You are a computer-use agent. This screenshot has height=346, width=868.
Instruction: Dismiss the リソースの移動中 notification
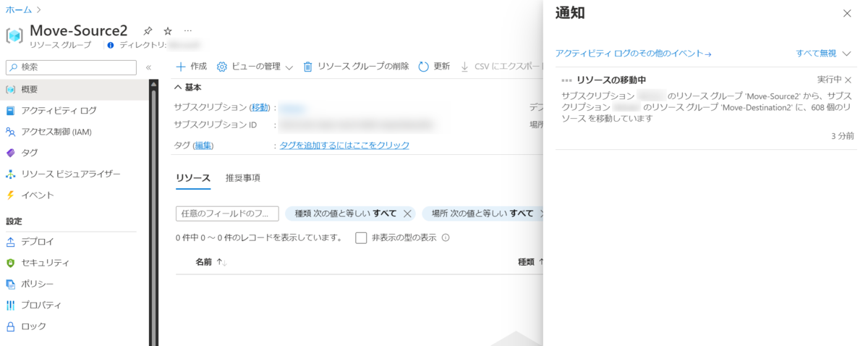pyautogui.click(x=848, y=80)
